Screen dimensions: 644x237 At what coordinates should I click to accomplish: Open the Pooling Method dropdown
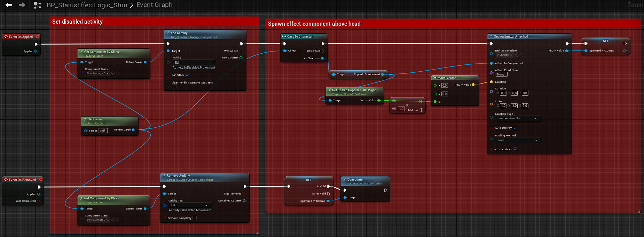(518, 140)
